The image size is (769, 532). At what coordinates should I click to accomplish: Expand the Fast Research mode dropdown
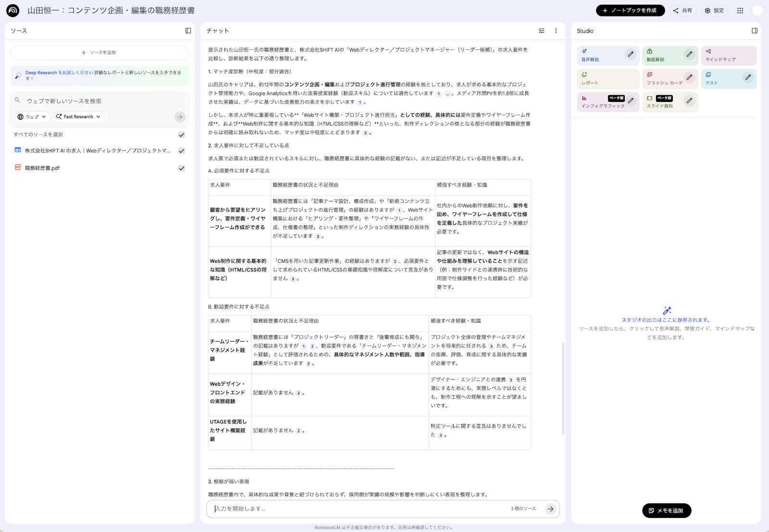click(78, 116)
